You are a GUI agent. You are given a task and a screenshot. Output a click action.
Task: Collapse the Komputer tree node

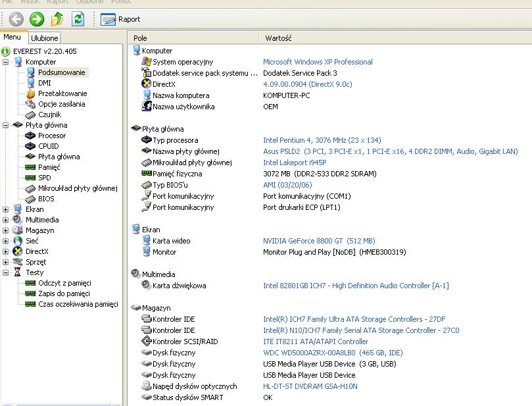(6, 62)
